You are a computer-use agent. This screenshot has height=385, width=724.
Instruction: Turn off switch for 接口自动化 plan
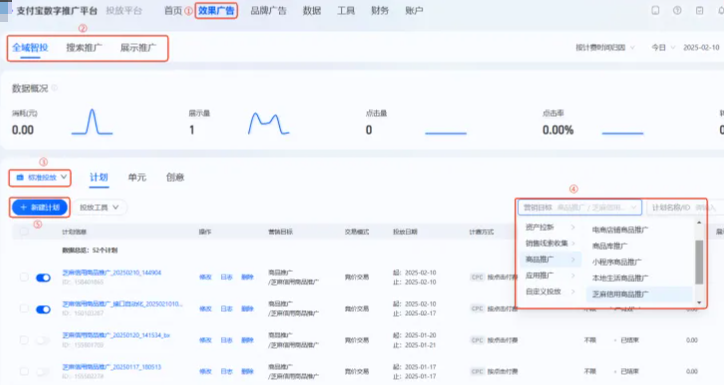[43, 309]
